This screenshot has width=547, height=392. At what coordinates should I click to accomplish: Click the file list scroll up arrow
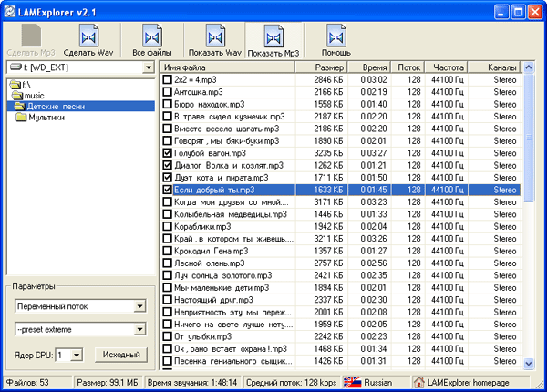coord(529,67)
